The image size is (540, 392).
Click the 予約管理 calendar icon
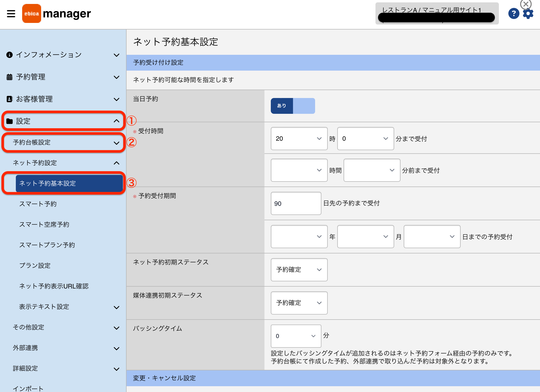(9, 77)
